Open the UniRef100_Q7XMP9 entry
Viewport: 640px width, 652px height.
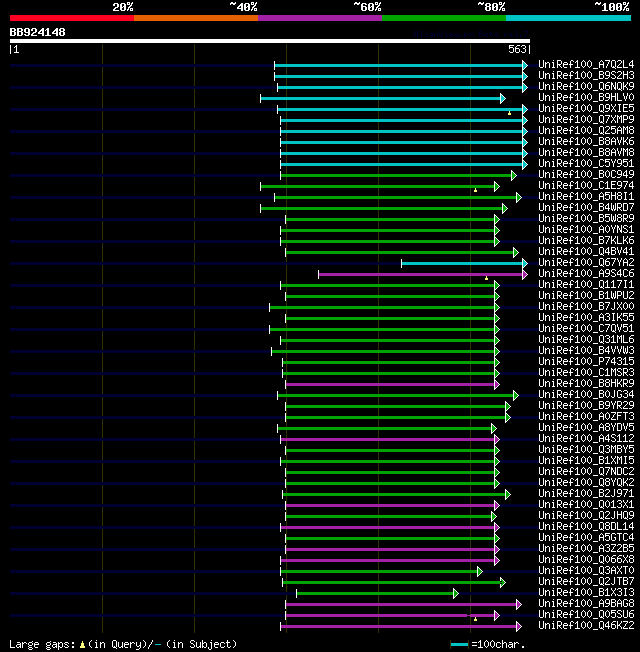point(586,119)
